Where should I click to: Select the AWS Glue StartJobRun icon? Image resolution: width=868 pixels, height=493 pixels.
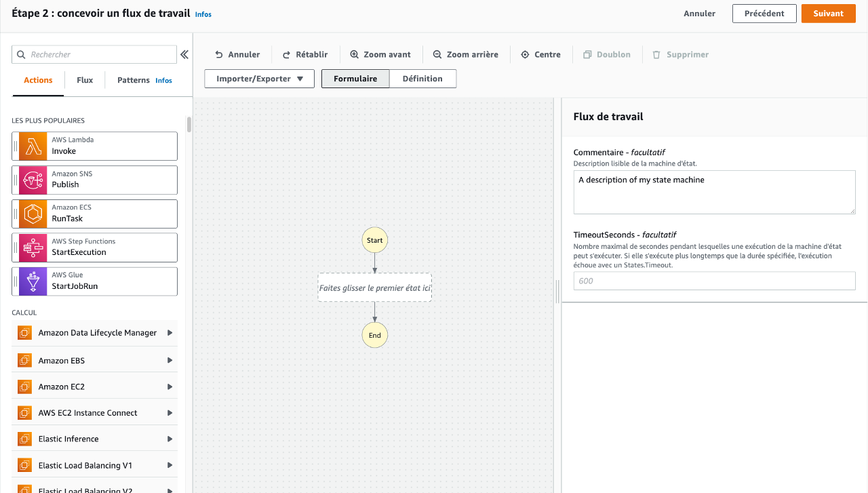[x=33, y=281]
